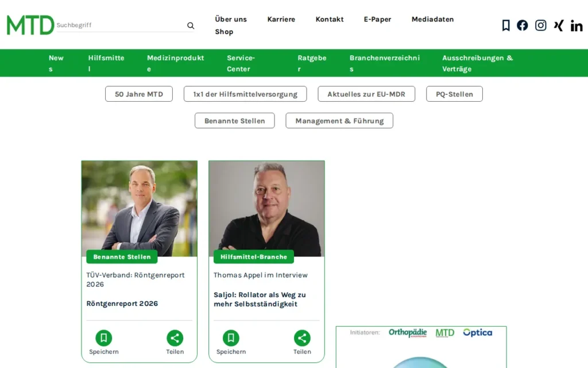Click the 50 Jahre MTD button

pyautogui.click(x=139, y=94)
